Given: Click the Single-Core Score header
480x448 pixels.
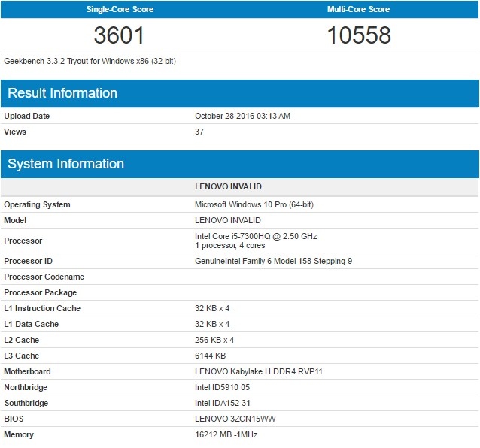Looking at the screenshot, I should (x=120, y=9).
